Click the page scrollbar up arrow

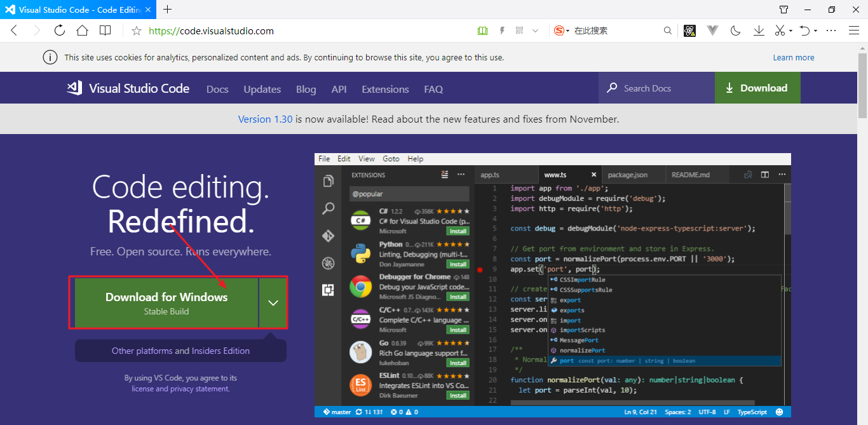point(862,48)
